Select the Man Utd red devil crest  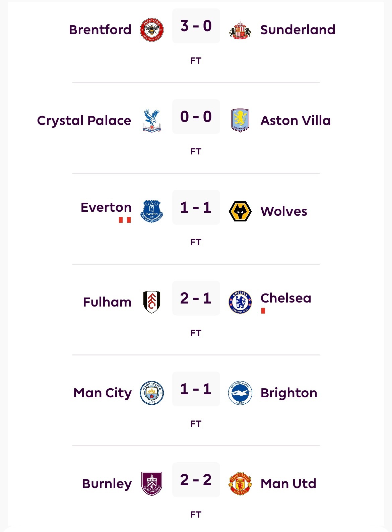tap(240, 484)
